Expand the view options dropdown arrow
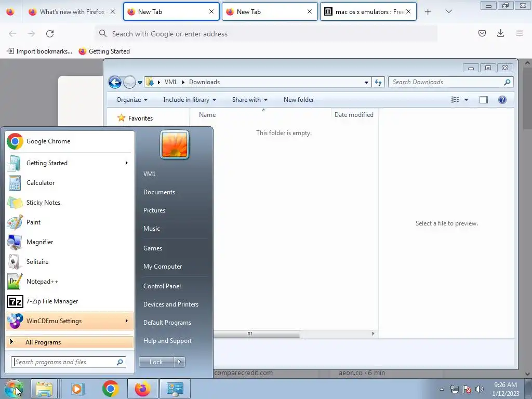Screen dimensions: 532x399 coord(466,100)
